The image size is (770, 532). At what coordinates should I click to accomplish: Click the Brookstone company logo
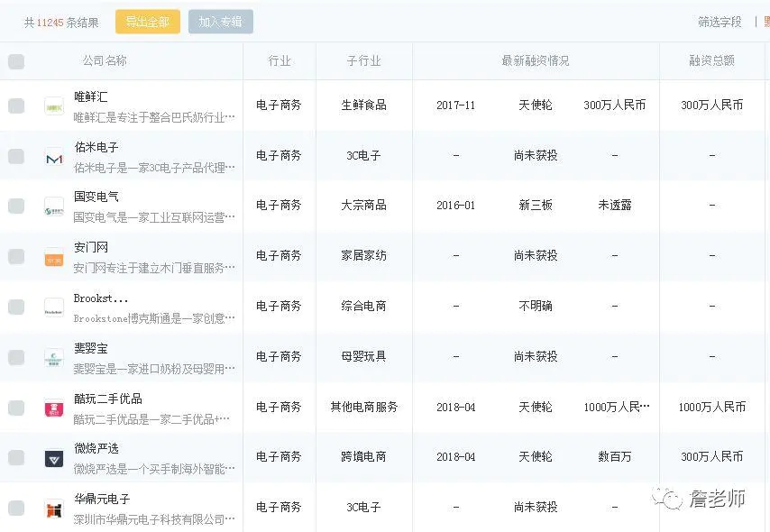[54, 307]
